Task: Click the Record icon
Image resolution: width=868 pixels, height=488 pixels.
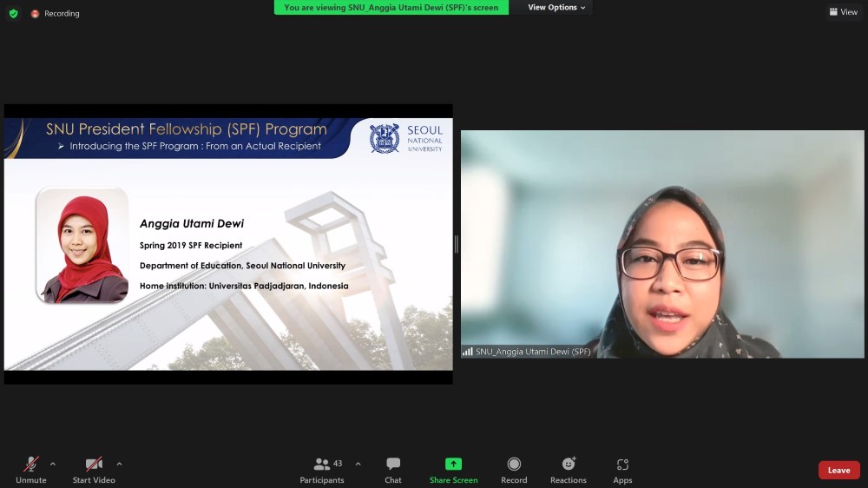Action: tap(514, 465)
